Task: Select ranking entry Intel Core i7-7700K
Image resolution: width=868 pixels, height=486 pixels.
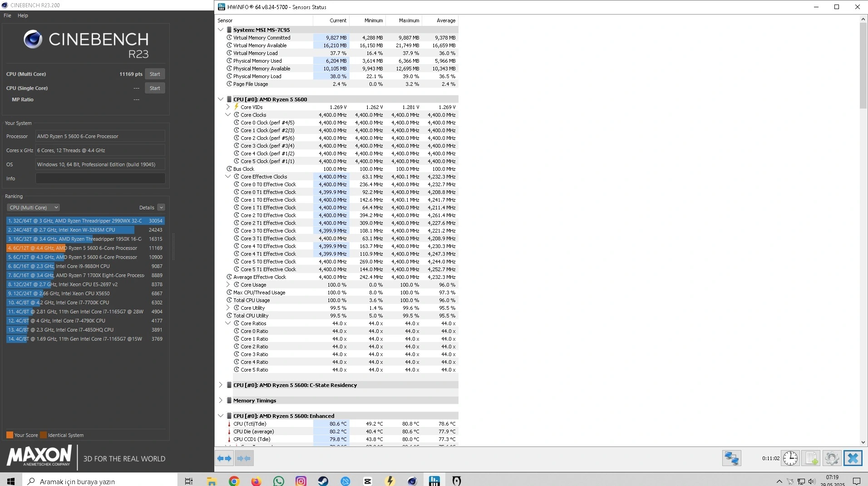Action: click(85, 303)
